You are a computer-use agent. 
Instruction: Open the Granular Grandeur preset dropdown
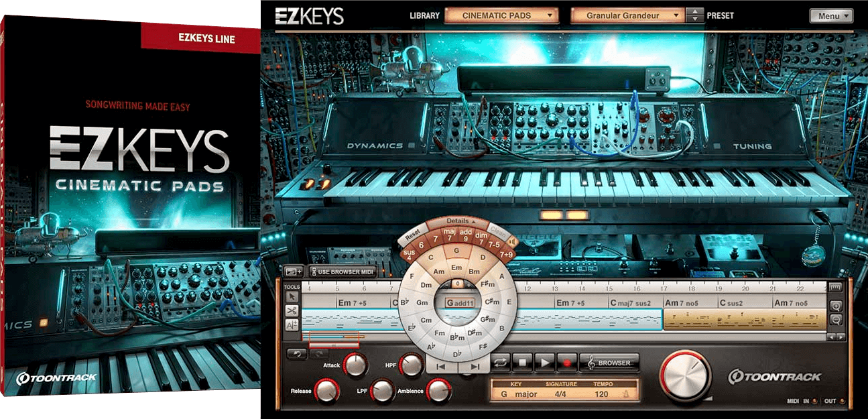(x=628, y=15)
